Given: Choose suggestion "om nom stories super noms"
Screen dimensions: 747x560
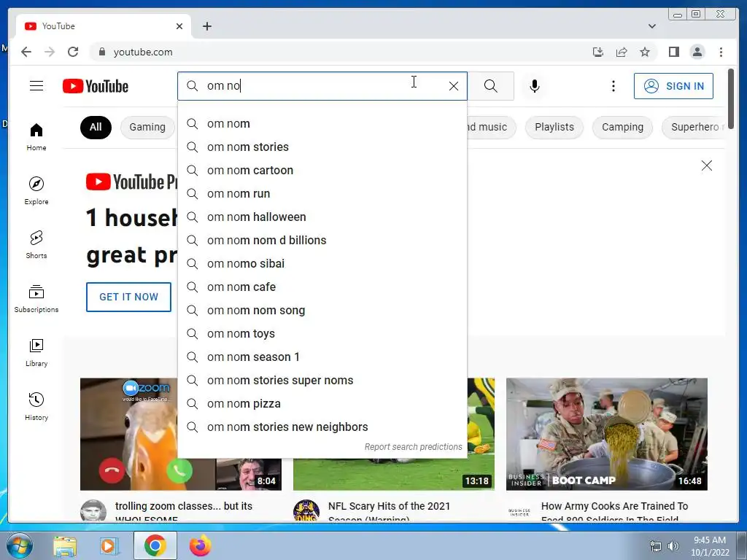Looking at the screenshot, I should pos(322,381).
